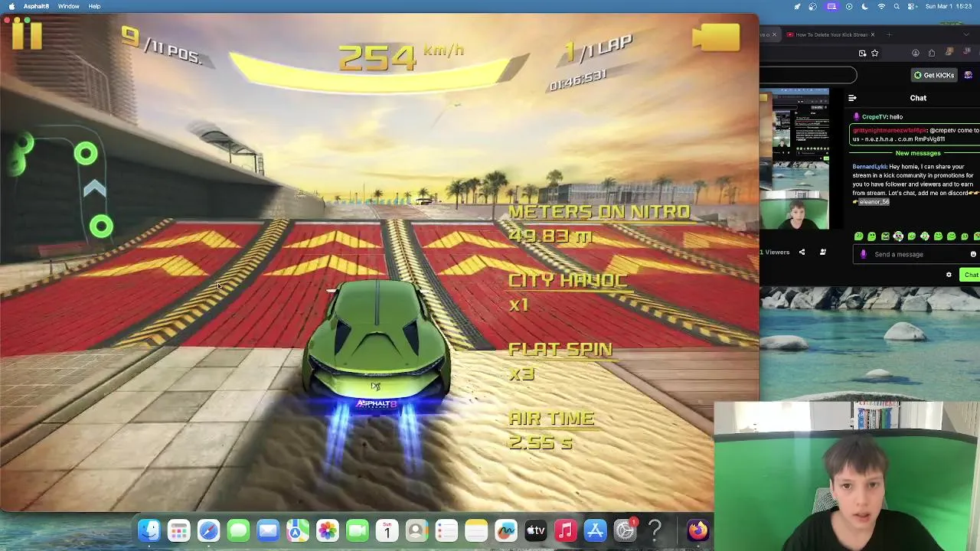The height and width of the screenshot is (551, 980).
Task: Bookmark this page with the star icon
Action: point(875,53)
